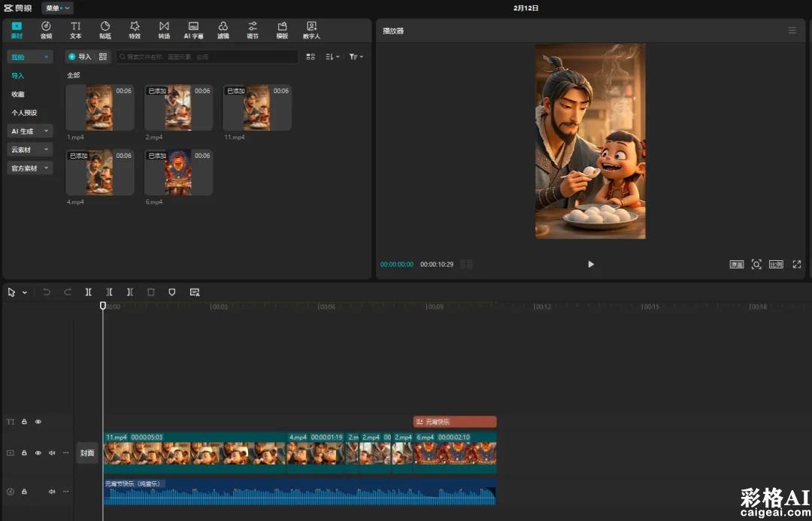Viewport: 812px width, 521px height.
Task: Click the fullscreen icon in the player
Action: click(x=797, y=265)
